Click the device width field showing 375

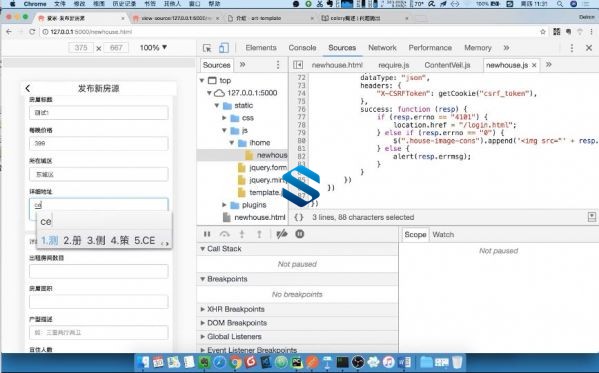tap(81, 48)
